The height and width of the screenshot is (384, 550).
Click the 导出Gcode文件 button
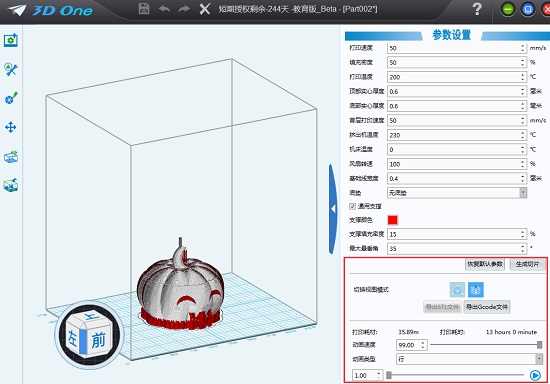click(487, 307)
